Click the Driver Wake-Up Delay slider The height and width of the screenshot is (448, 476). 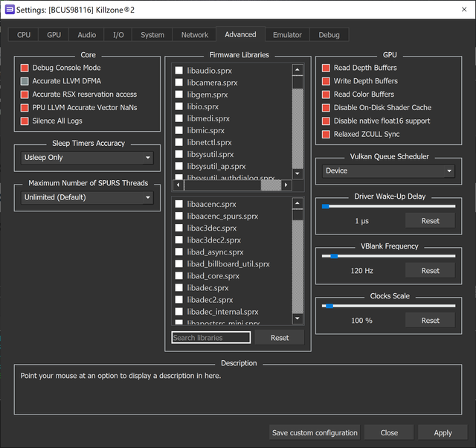click(388, 206)
